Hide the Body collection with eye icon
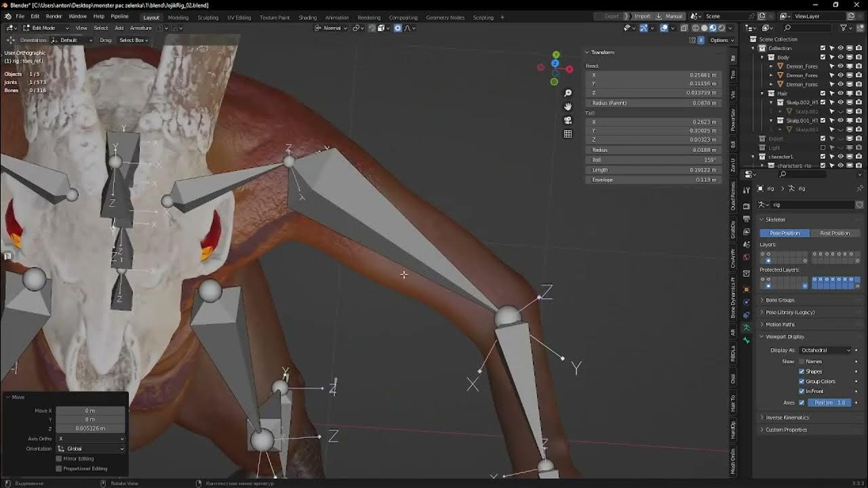This screenshot has width=868, height=488. [840, 57]
